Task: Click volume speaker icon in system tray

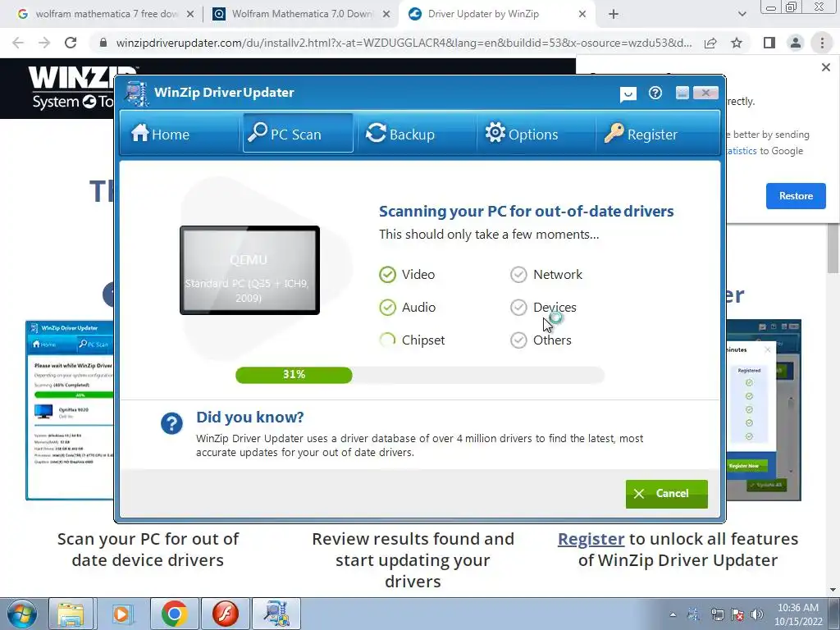Action: click(757, 614)
